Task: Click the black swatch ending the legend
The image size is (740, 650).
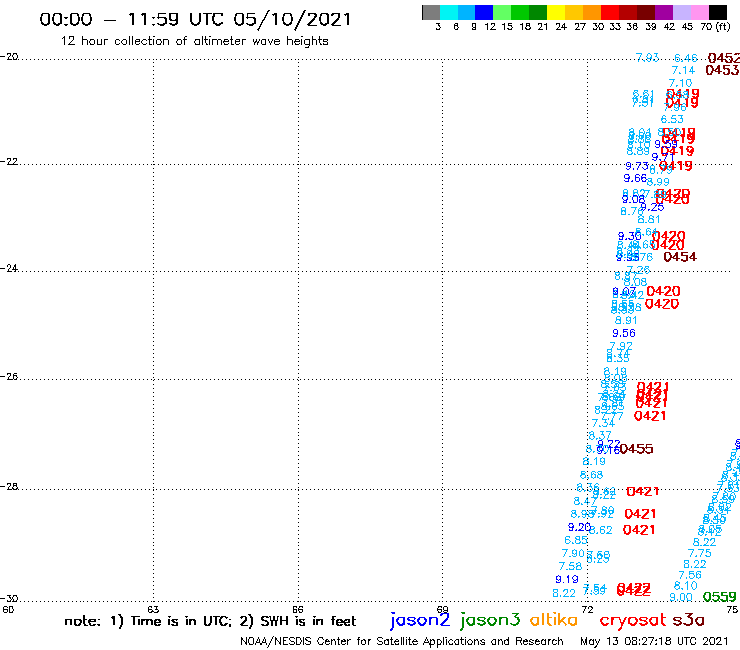Action: coord(718,12)
